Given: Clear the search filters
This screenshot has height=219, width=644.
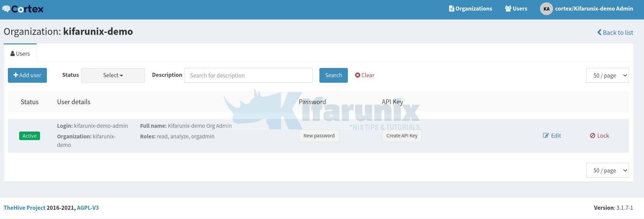Looking at the screenshot, I should [x=365, y=76].
